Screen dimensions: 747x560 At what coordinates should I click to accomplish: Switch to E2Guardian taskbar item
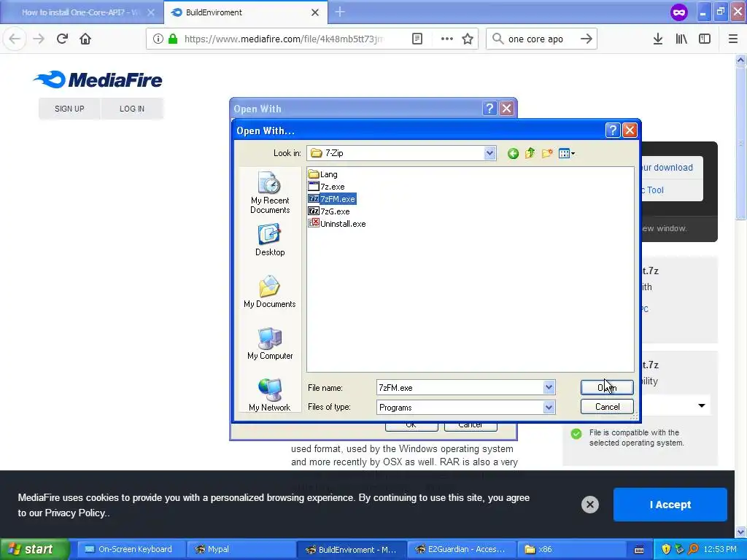coord(460,549)
